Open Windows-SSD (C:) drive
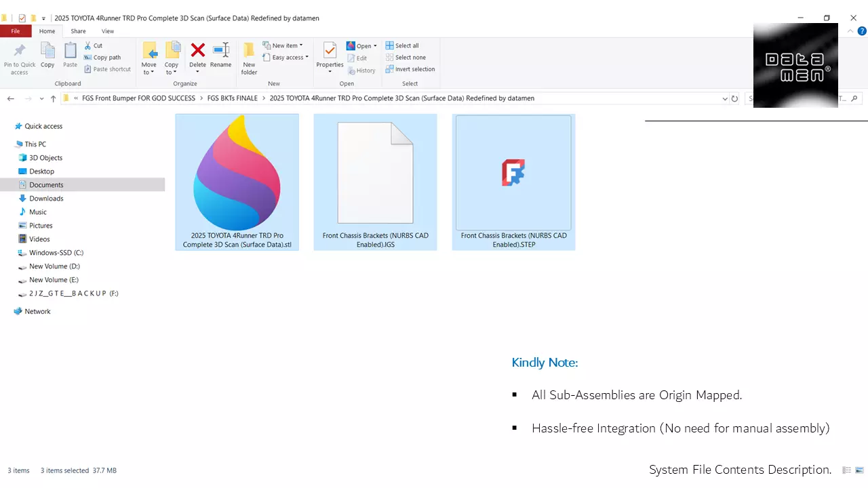 (x=56, y=252)
